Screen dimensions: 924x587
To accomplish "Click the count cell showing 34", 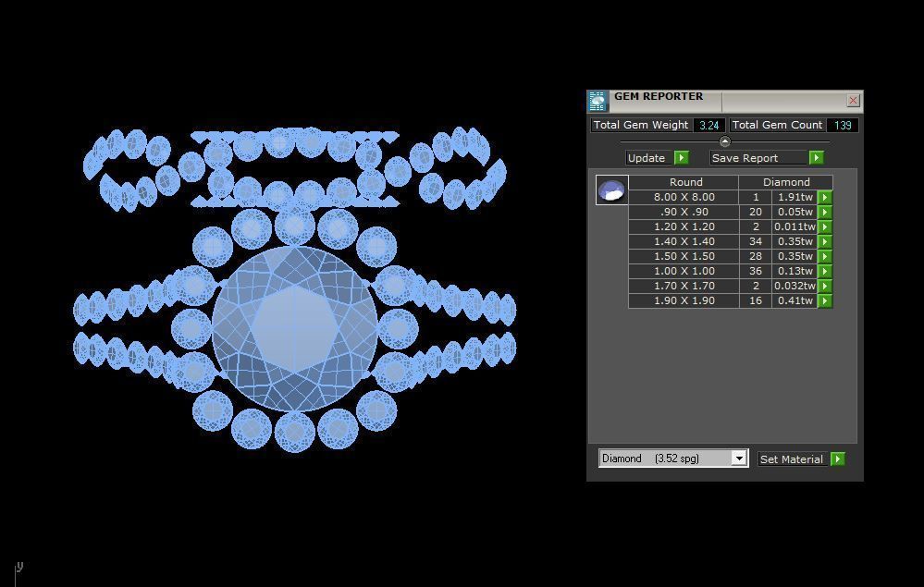I will pos(756,241).
